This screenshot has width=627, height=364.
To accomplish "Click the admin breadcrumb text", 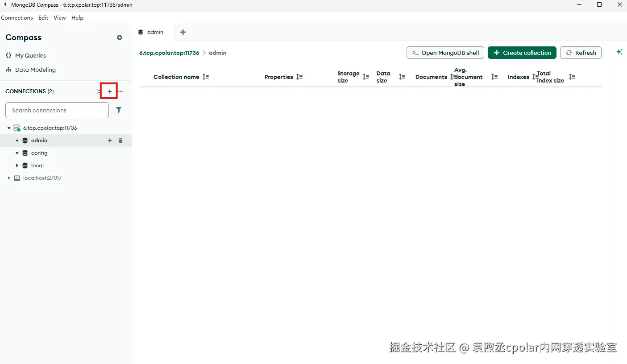I will click(x=218, y=53).
